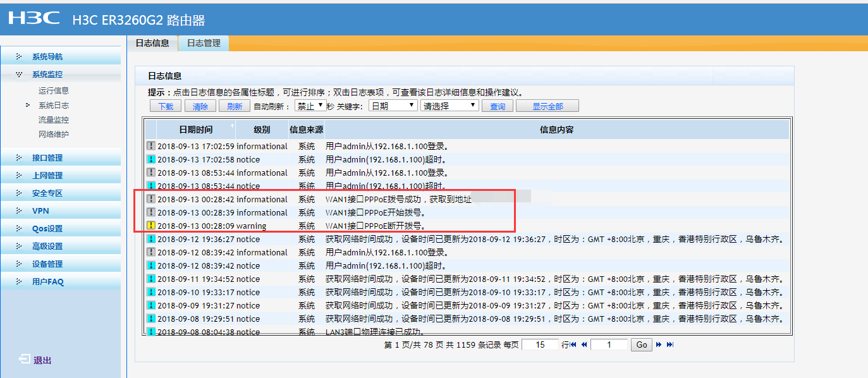Image resolution: width=868 pixels, height=378 pixels.
Task: Click level icon on 00:28:42 PPPoE拨号成功 row
Action: click(151, 199)
